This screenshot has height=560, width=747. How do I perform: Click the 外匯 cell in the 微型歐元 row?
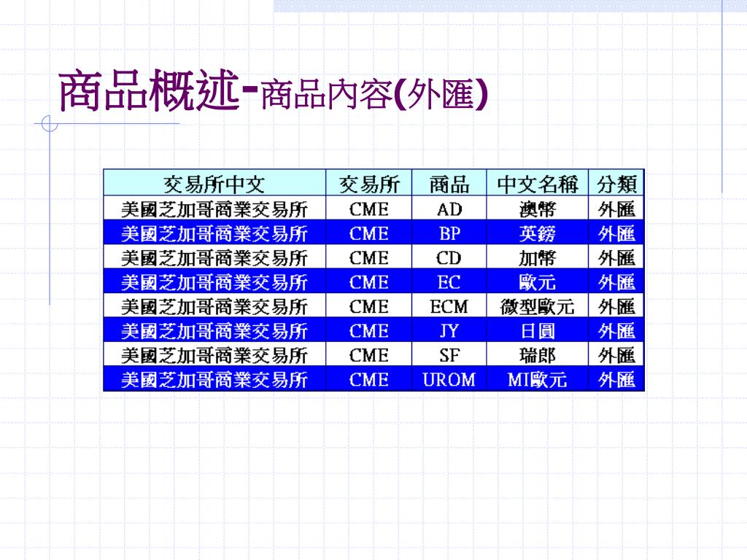(616, 306)
